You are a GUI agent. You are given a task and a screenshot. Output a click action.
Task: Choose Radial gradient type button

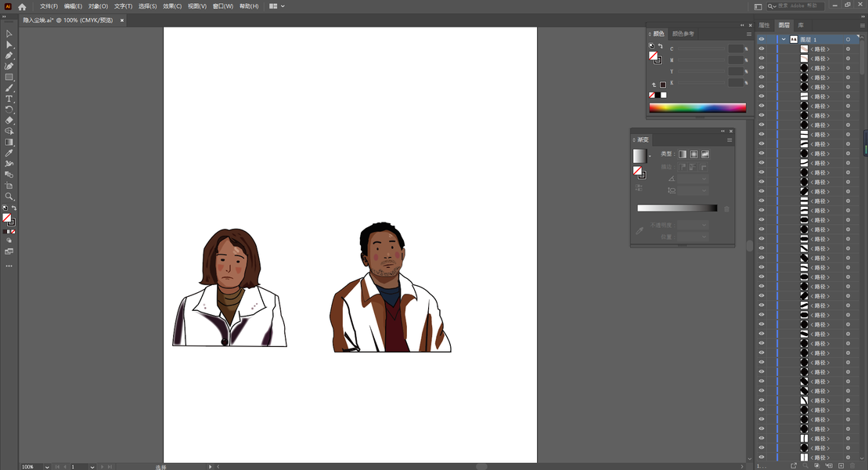[x=693, y=154]
